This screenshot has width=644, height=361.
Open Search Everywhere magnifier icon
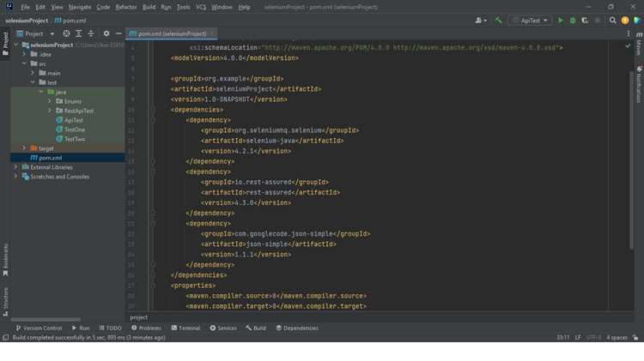click(x=612, y=20)
